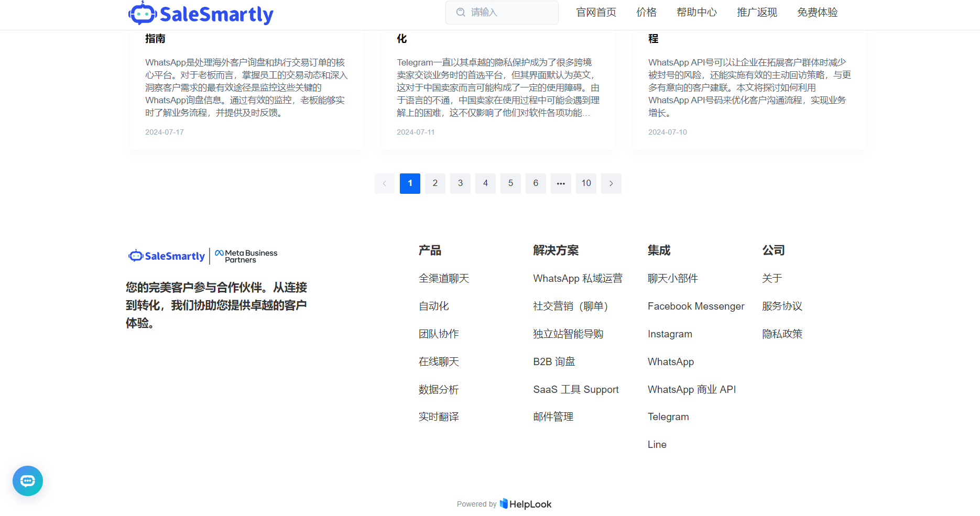Open Telegram integration link

coord(668,417)
